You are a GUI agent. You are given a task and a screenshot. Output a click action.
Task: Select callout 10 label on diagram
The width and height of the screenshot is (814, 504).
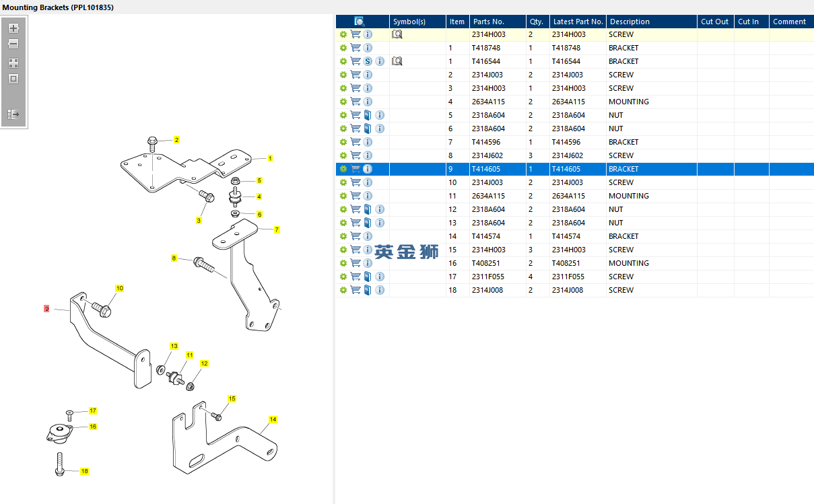(119, 288)
